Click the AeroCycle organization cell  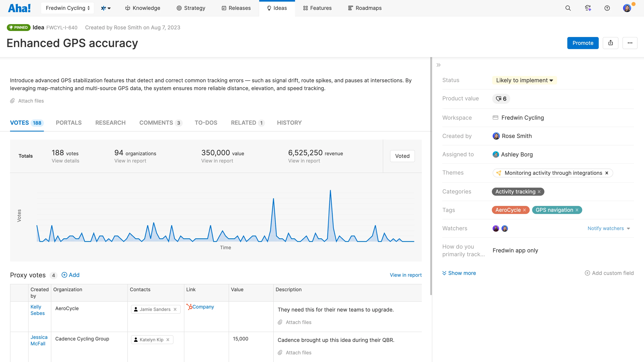89,317
